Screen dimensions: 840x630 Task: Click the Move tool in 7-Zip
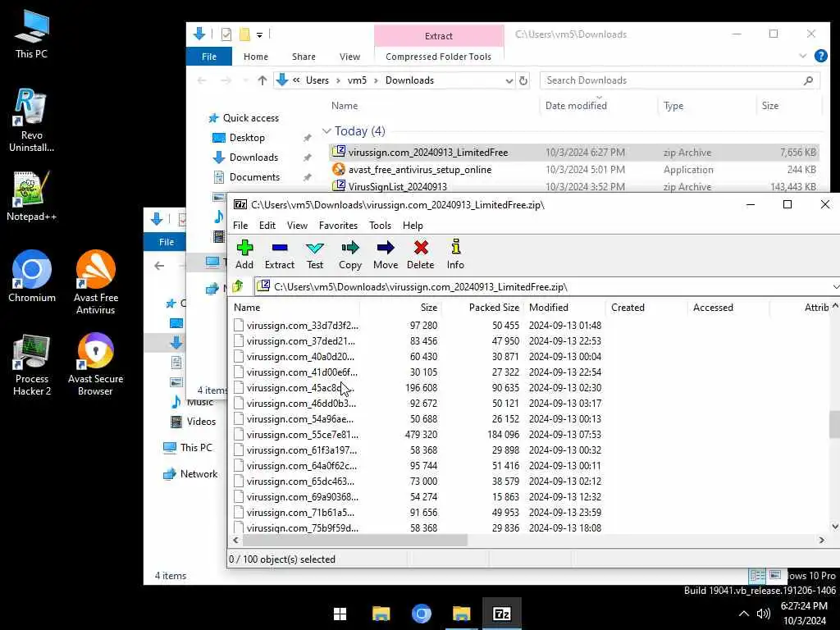(x=386, y=254)
